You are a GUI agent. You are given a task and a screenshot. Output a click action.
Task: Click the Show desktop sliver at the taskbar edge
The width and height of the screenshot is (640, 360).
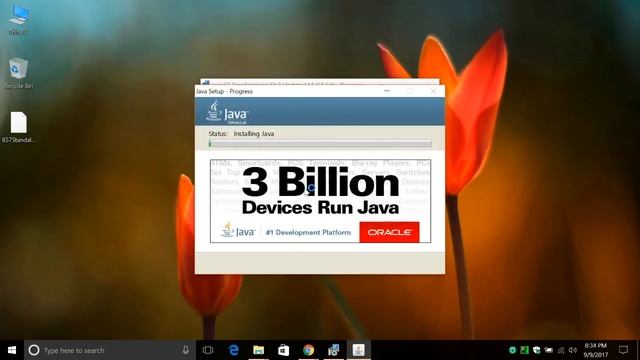[638, 350]
